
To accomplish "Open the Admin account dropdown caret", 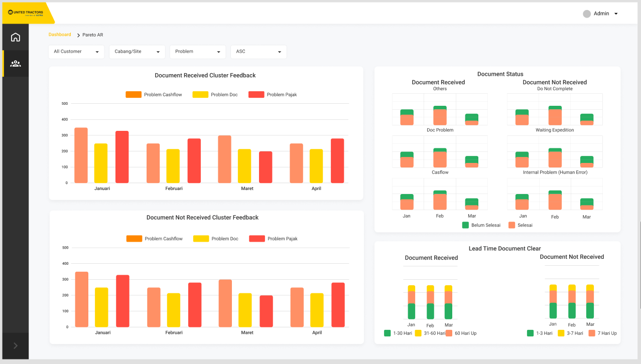I will [x=616, y=14].
